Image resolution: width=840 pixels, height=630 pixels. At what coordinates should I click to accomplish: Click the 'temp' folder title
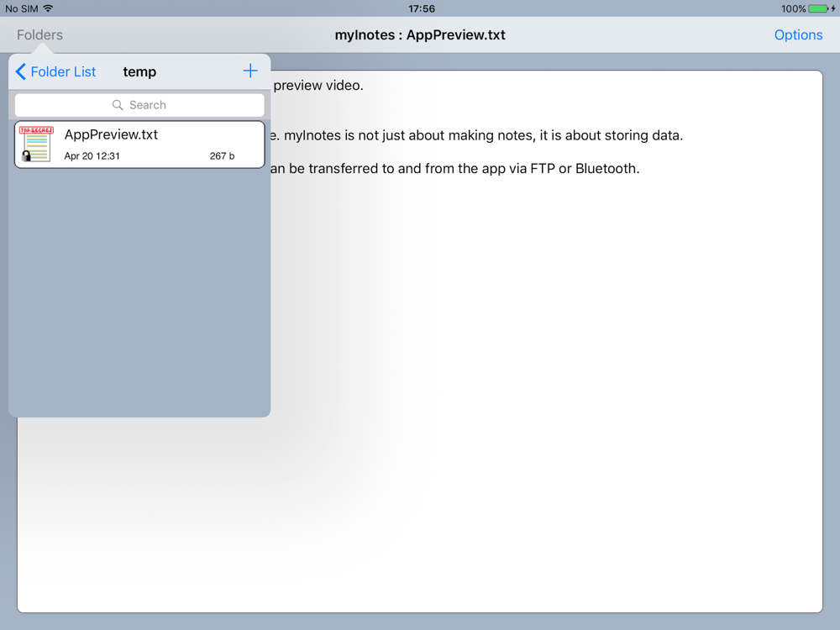[139, 72]
